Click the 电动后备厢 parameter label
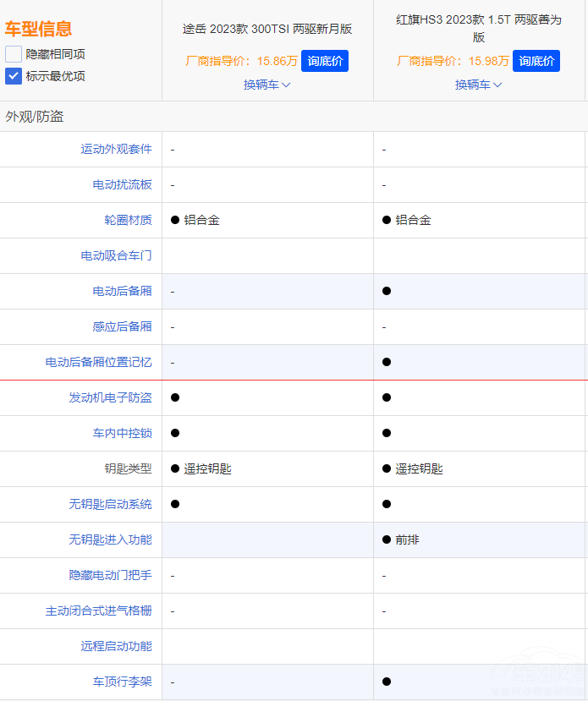The width and height of the screenshot is (588, 701). 122,291
